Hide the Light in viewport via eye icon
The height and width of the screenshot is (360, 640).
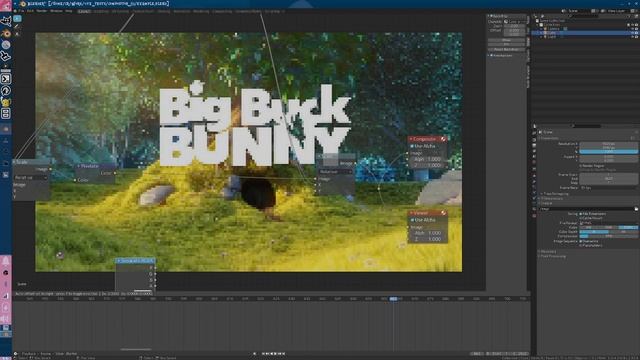631,37
